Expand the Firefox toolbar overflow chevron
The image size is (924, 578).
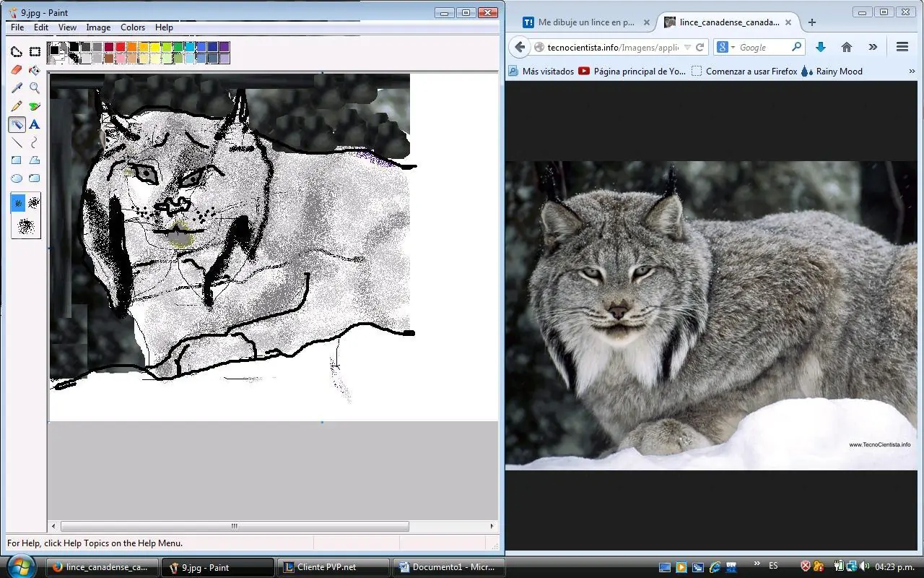pyautogui.click(x=873, y=47)
